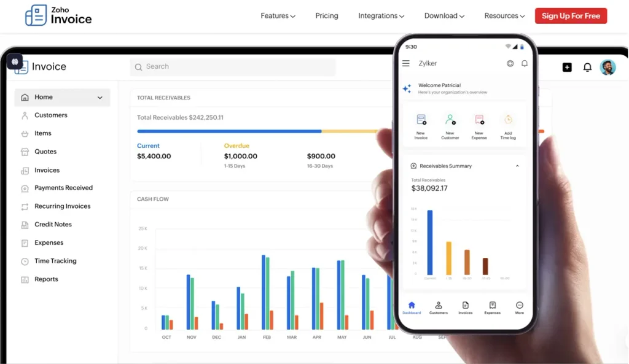The height and width of the screenshot is (364, 629).
Task: Tap the phone support icon
Action: click(x=510, y=63)
